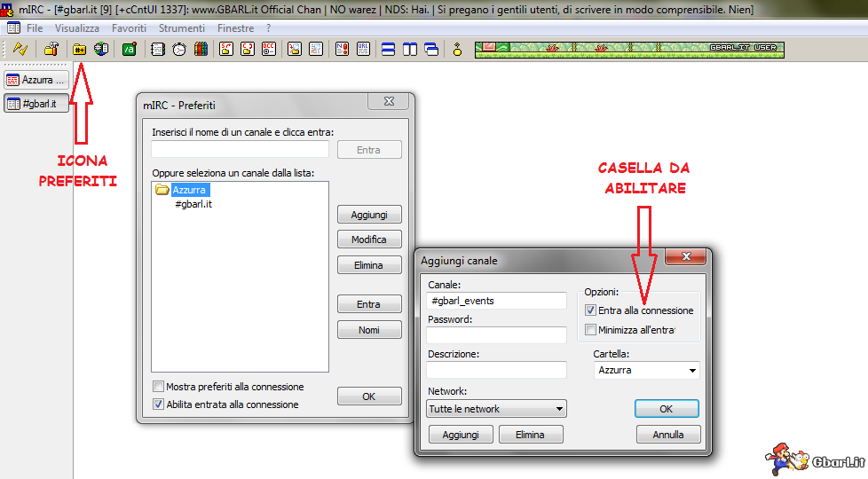Click the Entra button above Nomi
This screenshot has height=479, width=868.
pyautogui.click(x=369, y=304)
